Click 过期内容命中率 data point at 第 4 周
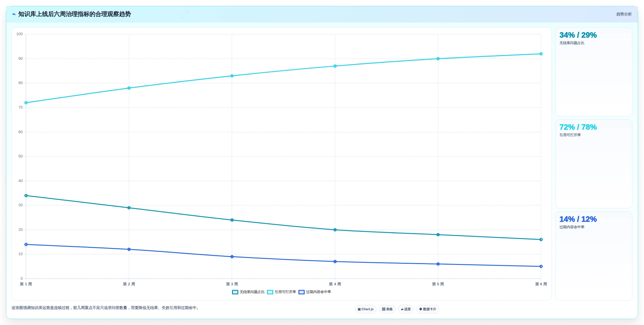Screen dimensions: 644x325 click(x=335, y=262)
